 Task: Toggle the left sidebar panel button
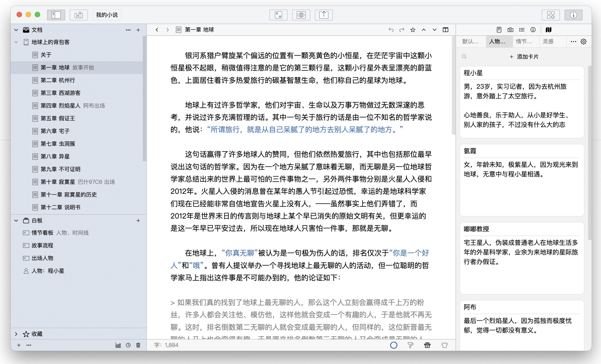56,15
